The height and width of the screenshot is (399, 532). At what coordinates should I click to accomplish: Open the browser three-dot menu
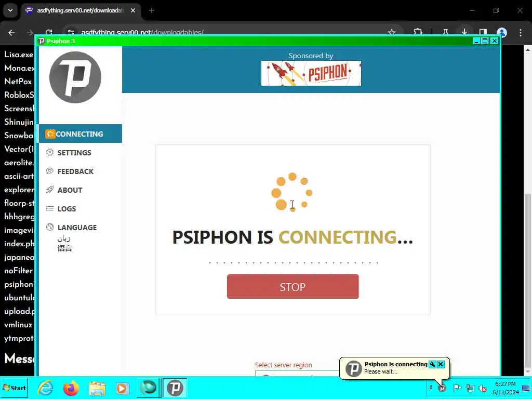pos(521,32)
